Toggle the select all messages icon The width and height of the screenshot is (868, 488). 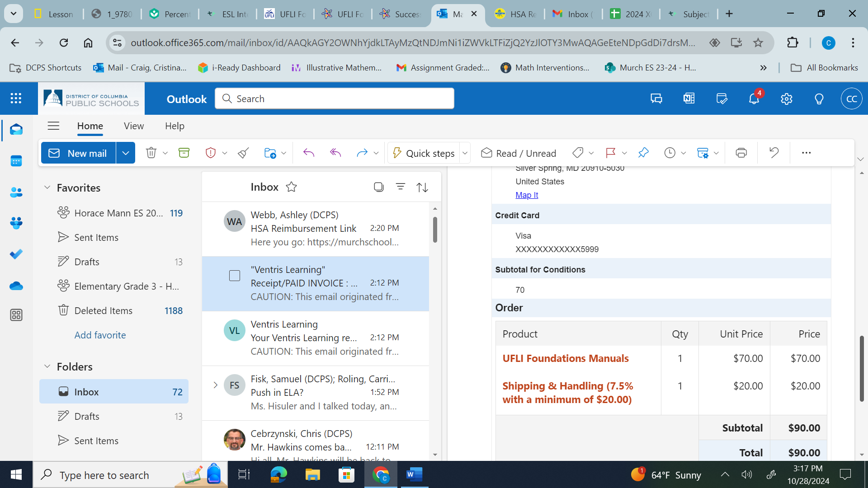click(379, 187)
